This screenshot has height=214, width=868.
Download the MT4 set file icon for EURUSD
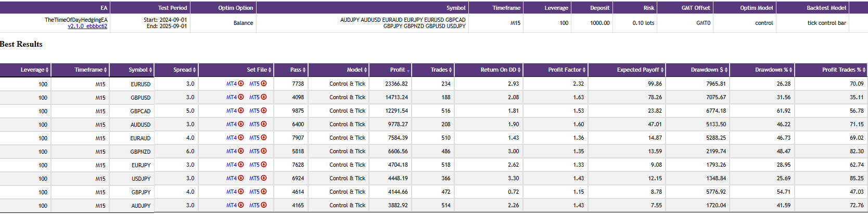click(241, 84)
